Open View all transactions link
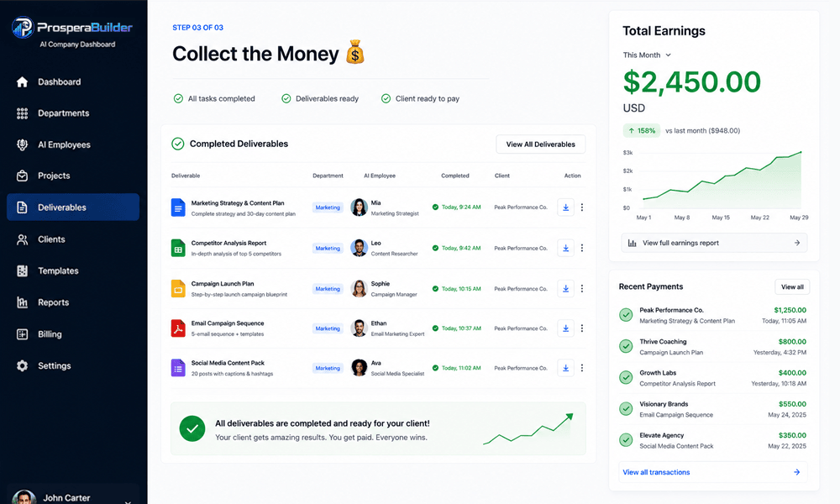Image resolution: width=840 pixels, height=504 pixels. (713, 472)
